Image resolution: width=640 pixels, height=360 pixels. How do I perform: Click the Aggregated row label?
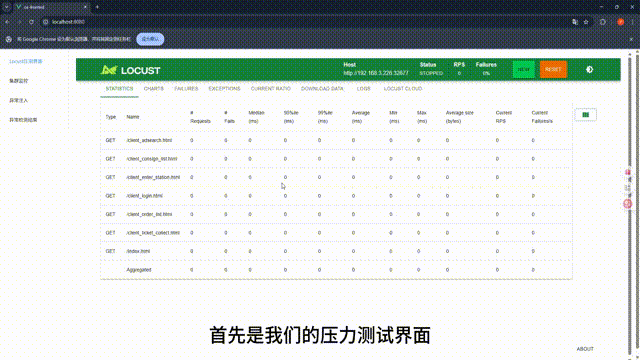coord(139,270)
